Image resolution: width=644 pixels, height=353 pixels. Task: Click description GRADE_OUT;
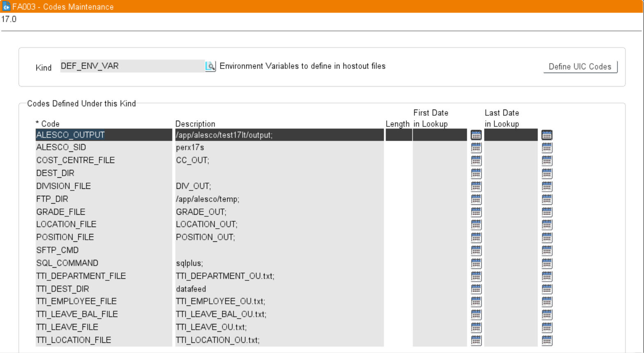point(279,212)
